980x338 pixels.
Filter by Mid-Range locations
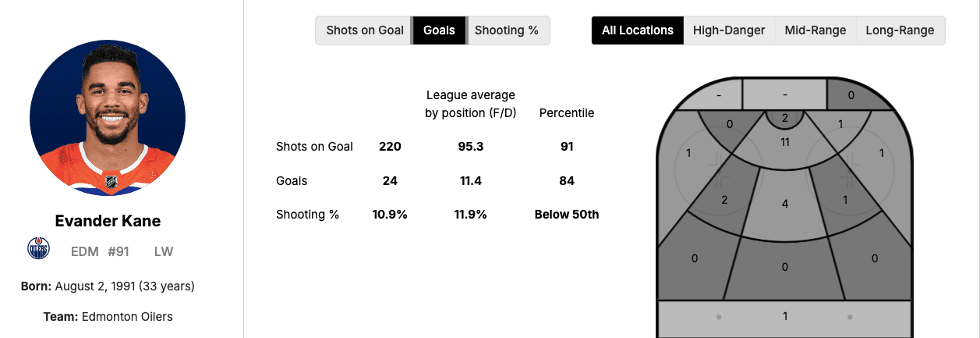tap(815, 30)
